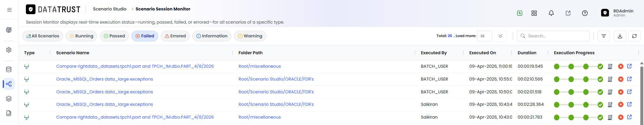Click the Load more count field
Viewport: 644px width, 125px height.
pos(484,36)
